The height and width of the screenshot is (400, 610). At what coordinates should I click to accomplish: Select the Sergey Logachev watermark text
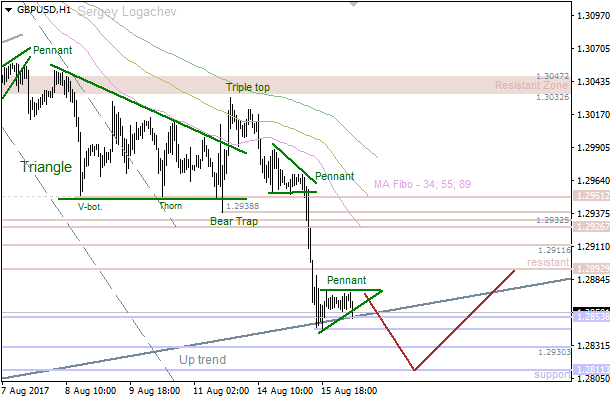click(x=126, y=10)
